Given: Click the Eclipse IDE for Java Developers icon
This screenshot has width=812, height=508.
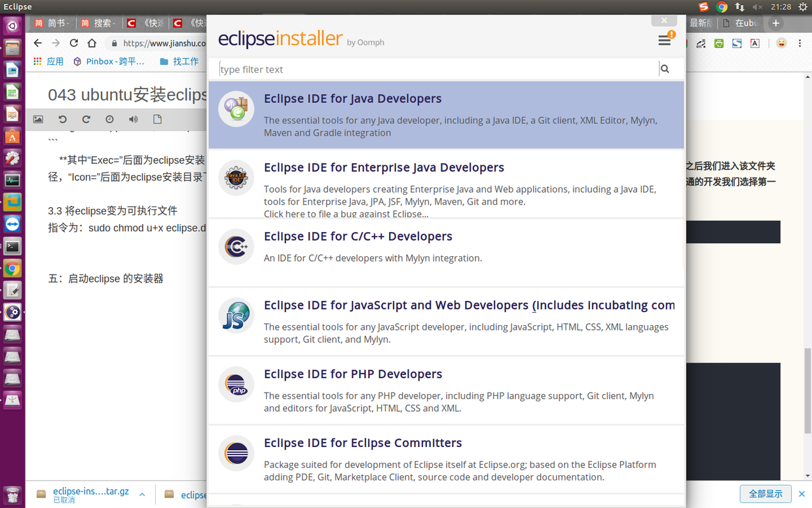Looking at the screenshot, I should click(236, 109).
